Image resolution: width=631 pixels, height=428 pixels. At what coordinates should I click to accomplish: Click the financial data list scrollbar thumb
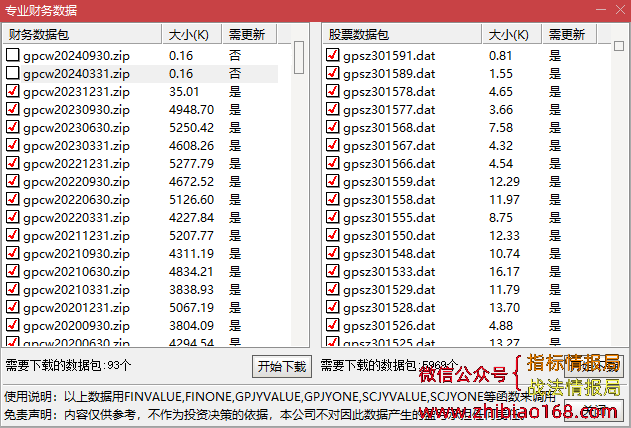(x=299, y=57)
